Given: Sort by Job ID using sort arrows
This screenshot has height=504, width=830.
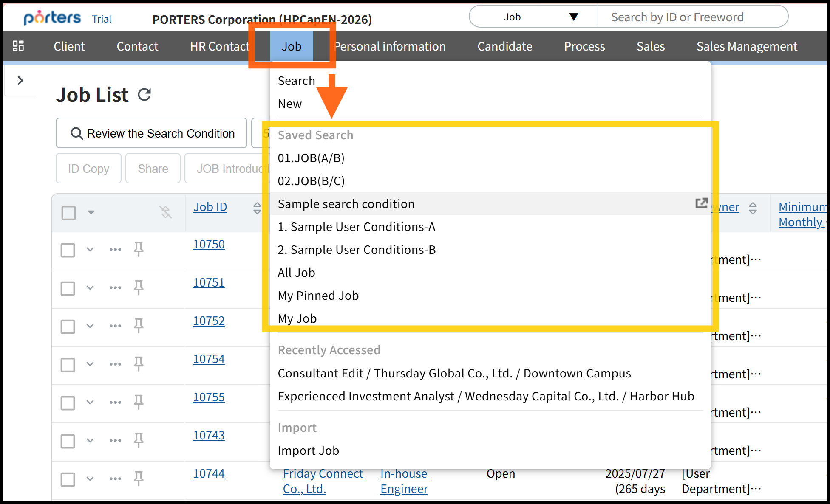Looking at the screenshot, I should pyautogui.click(x=257, y=208).
